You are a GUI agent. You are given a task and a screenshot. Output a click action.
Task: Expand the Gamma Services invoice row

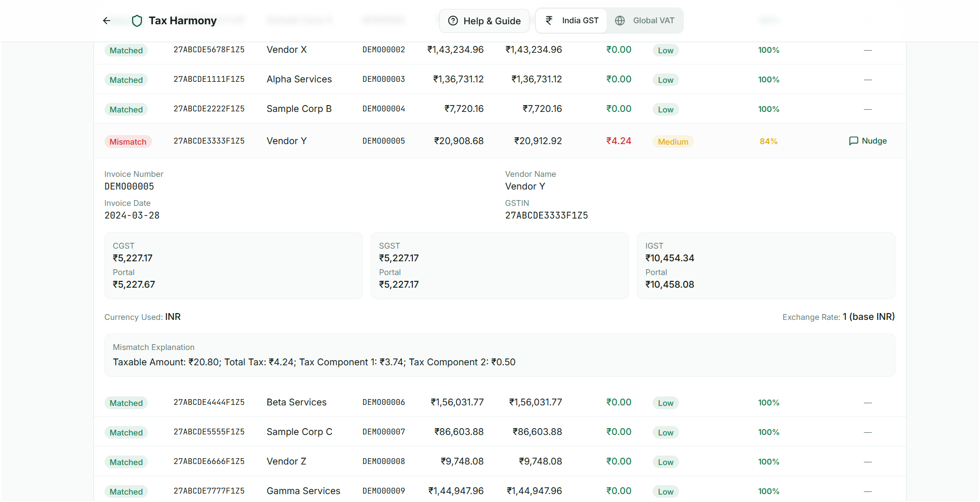(500, 490)
